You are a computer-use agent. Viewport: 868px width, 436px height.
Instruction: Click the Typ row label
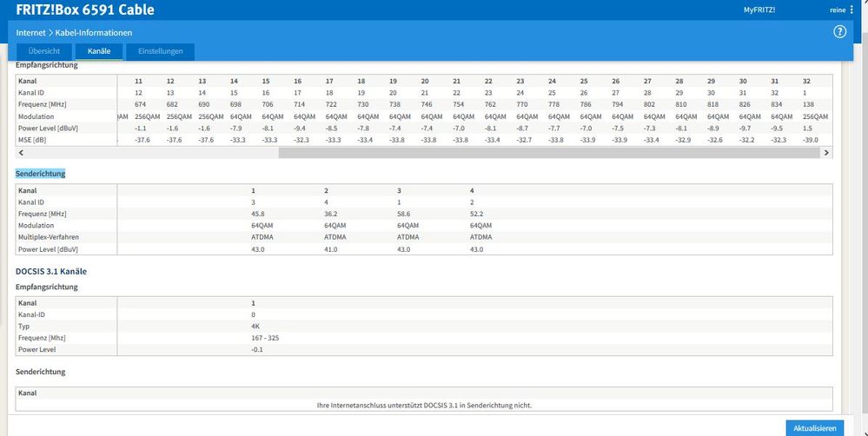pos(23,327)
